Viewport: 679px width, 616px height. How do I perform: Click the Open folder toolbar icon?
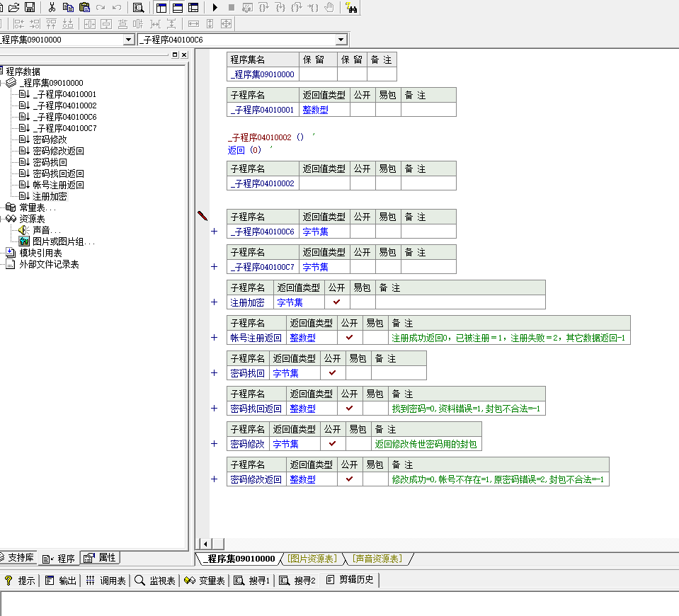[13, 7]
